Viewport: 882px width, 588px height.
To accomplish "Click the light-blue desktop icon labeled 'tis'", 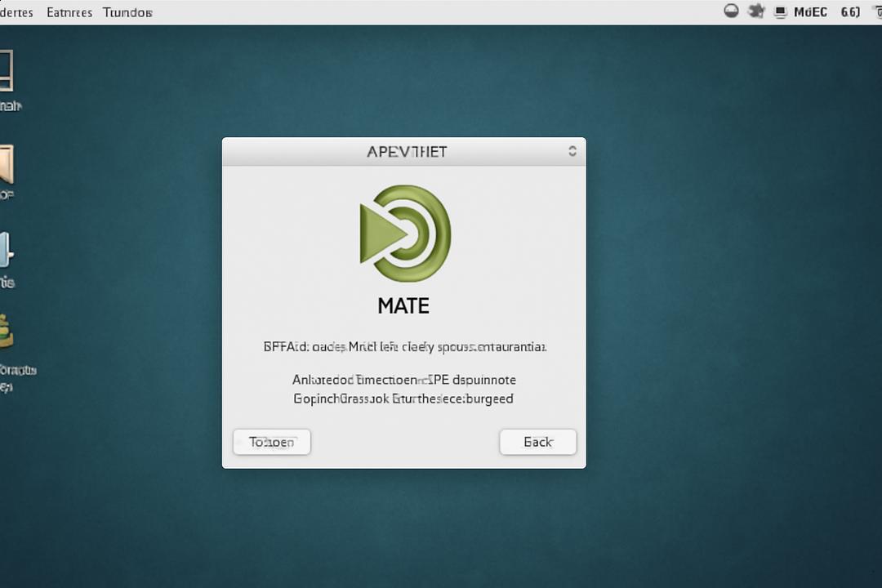I will point(7,250).
